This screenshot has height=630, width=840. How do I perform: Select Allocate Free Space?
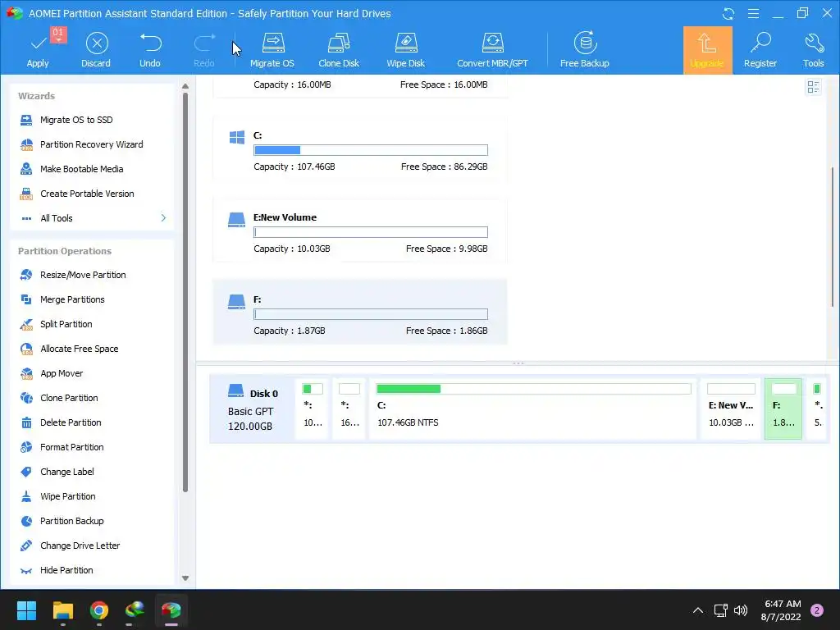79,349
